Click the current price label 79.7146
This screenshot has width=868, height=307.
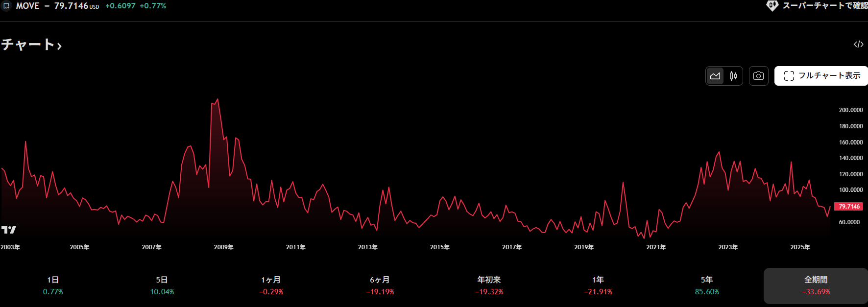point(848,207)
